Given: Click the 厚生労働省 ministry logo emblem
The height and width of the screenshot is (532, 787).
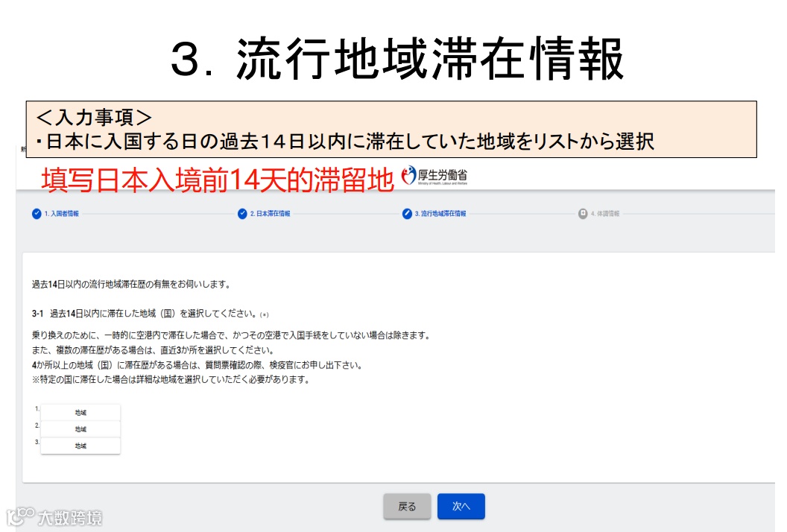Looking at the screenshot, I should coord(409,175).
